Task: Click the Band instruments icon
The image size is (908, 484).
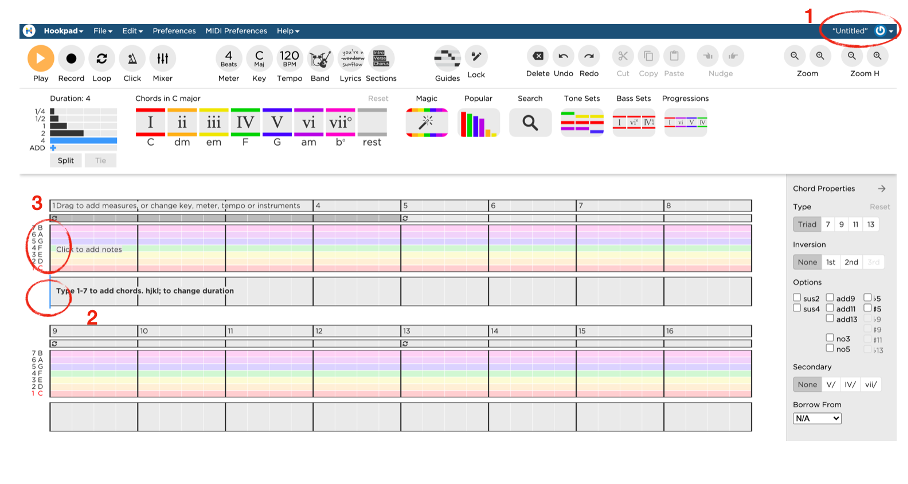Action: tap(319, 59)
